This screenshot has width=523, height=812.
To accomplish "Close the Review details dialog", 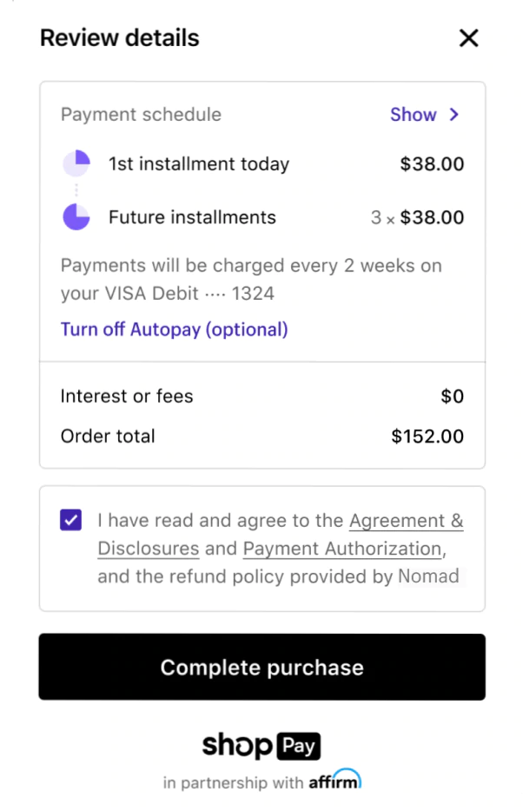I will (468, 38).
